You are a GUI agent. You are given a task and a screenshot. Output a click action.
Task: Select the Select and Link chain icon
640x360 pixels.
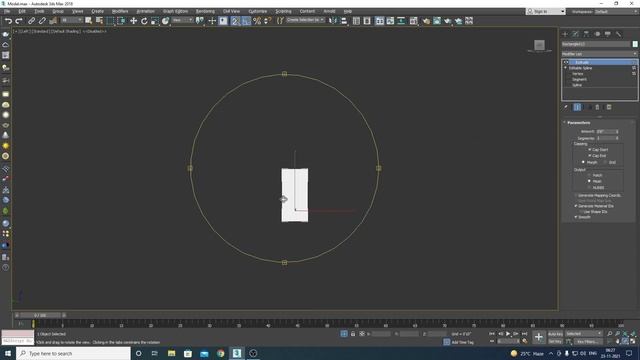tap(31, 21)
